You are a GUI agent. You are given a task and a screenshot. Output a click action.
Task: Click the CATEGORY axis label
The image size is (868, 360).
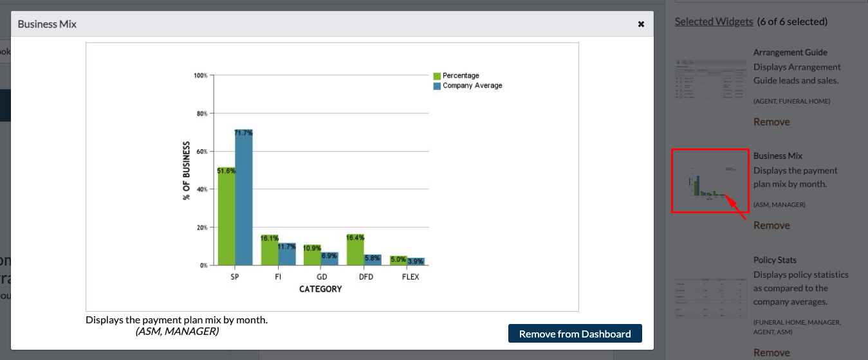(320, 289)
